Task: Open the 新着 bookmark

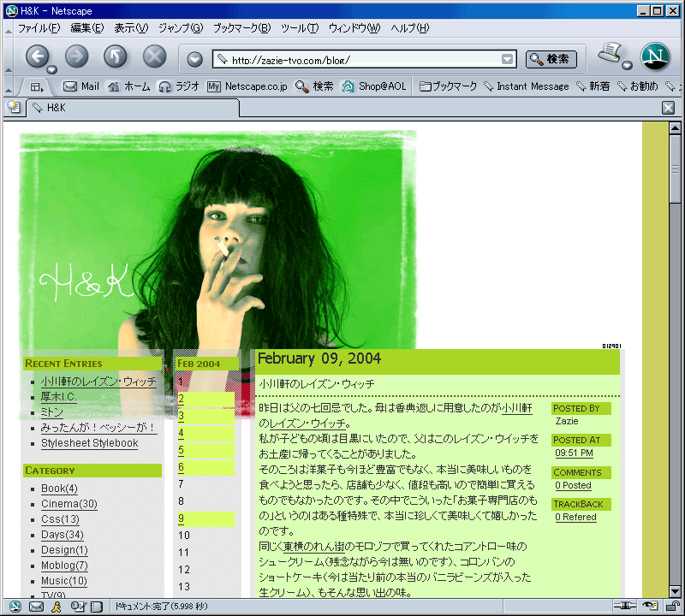Action: 593,86
